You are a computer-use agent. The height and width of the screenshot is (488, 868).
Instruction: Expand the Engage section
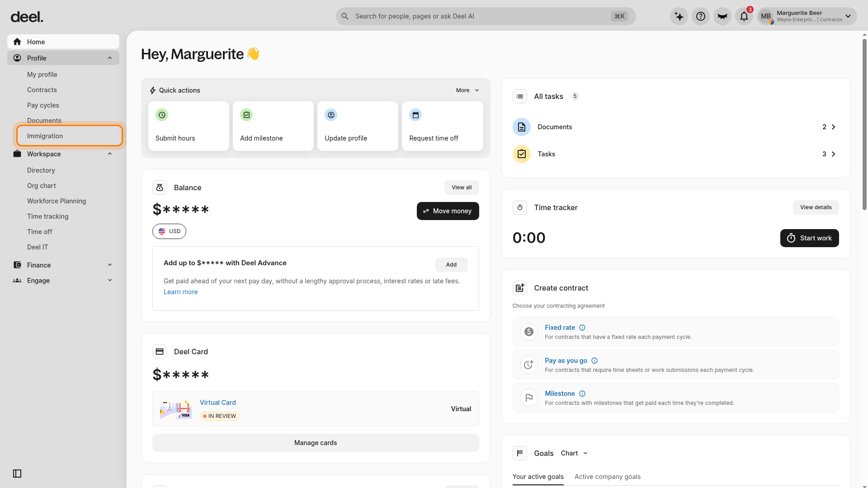(x=110, y=280)
